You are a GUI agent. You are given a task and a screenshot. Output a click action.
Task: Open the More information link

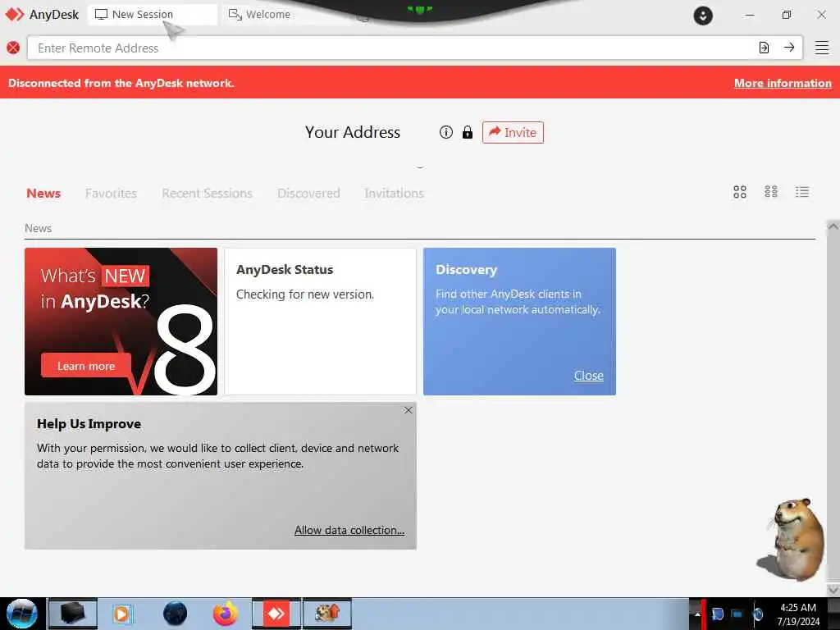click(x=783, y=83)
